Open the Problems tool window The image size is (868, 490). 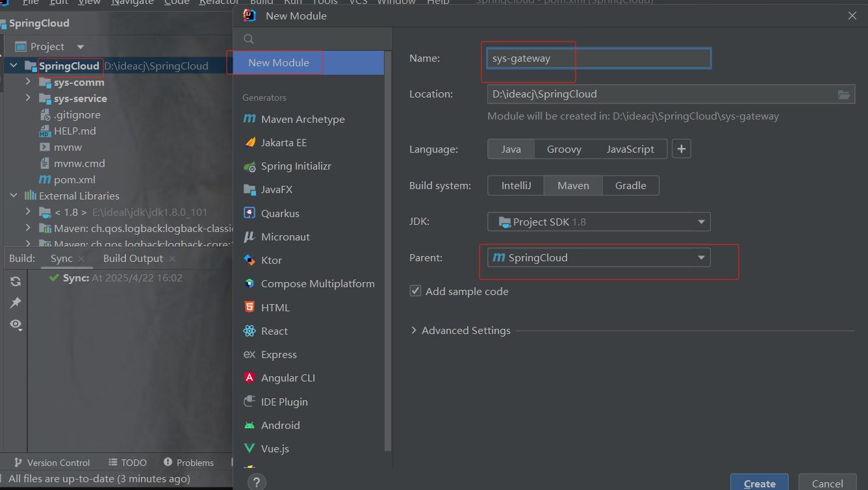point(188,463)
